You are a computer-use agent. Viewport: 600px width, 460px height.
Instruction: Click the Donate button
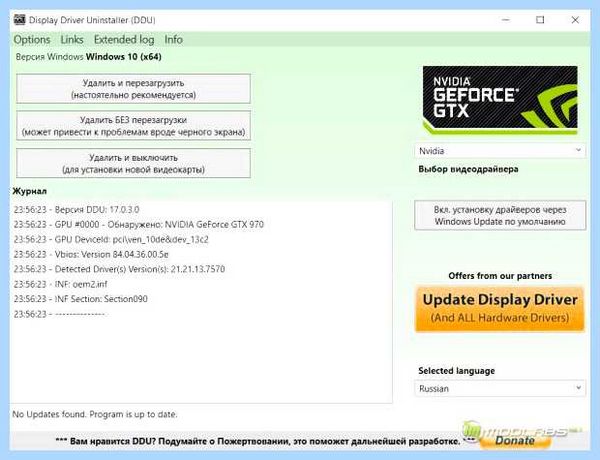pyautogui.click(x=514, y=440)
